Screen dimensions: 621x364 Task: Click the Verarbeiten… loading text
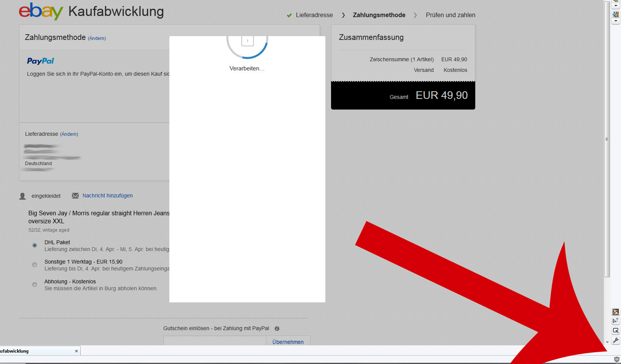click(247, 68)
